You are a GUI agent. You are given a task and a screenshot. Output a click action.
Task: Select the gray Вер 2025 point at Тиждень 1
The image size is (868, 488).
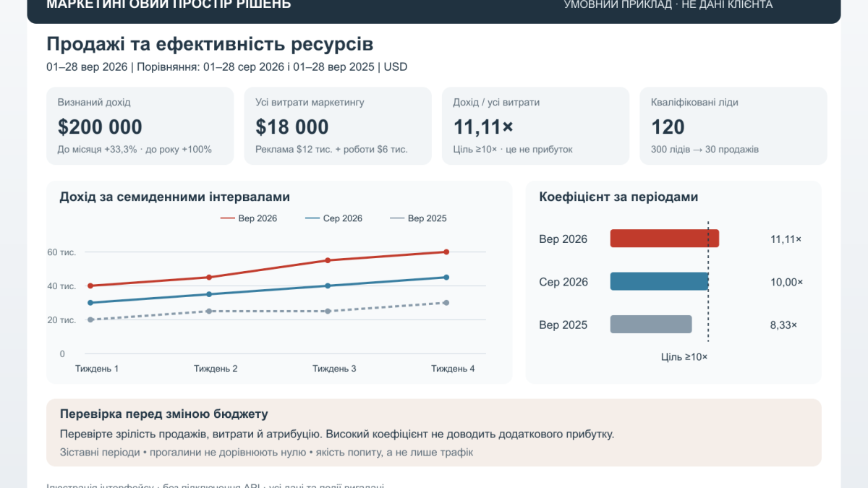(x=90, y=320)
